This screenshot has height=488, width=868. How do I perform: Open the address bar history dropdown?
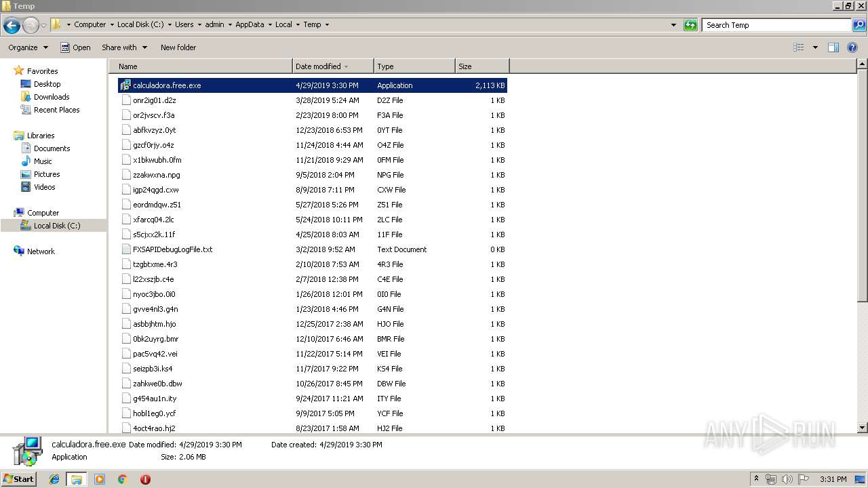point(673,25)
